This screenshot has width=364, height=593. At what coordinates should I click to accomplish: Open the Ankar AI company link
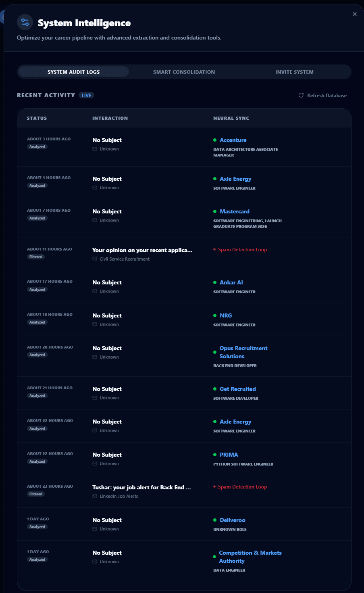click(231, 282)
